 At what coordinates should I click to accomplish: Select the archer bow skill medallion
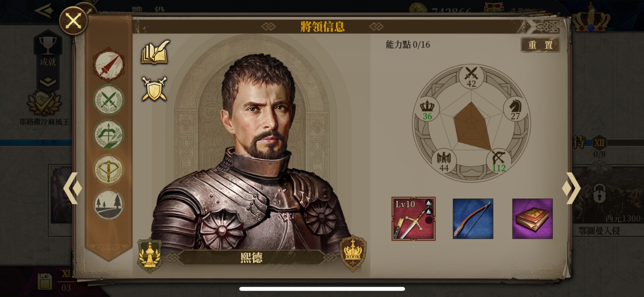pyautogui.click(x=109, y=135)
